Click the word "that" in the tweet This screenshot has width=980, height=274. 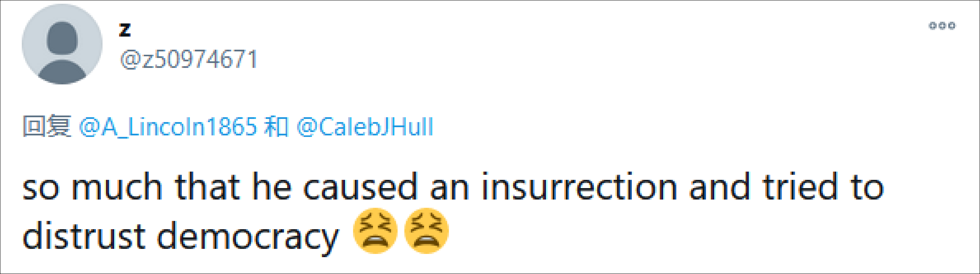click(207, 187)
